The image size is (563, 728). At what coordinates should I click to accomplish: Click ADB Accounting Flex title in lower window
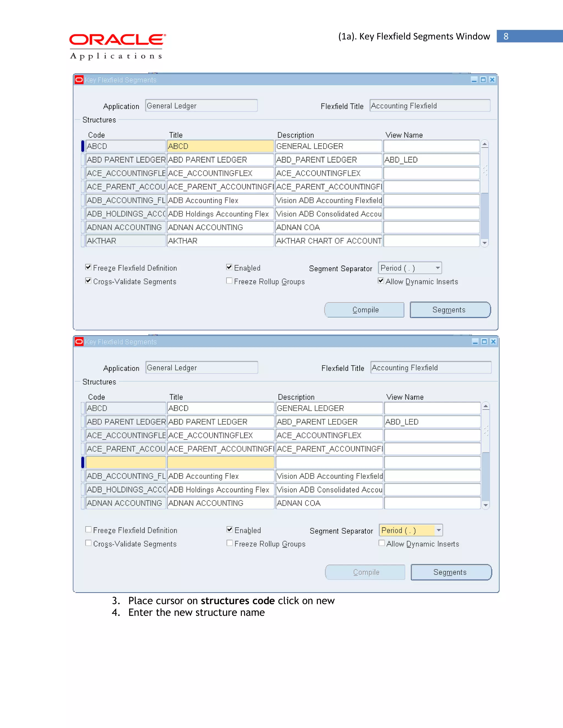coord(220,476)
